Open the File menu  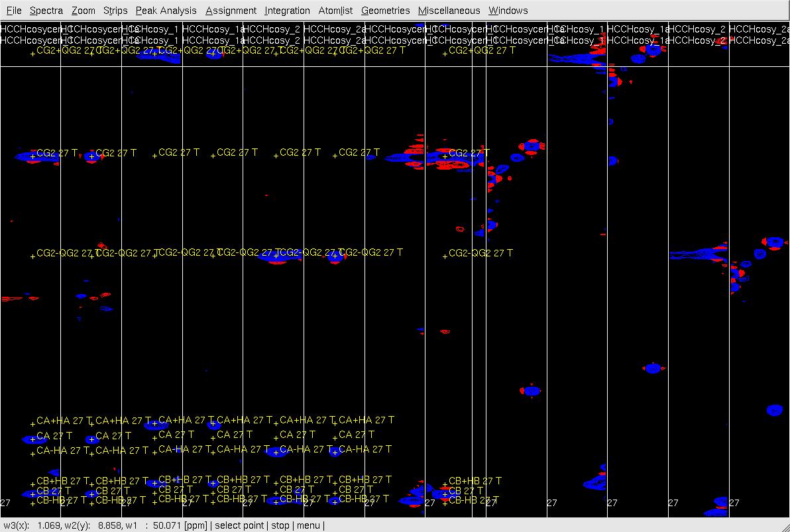click(14, 11)
